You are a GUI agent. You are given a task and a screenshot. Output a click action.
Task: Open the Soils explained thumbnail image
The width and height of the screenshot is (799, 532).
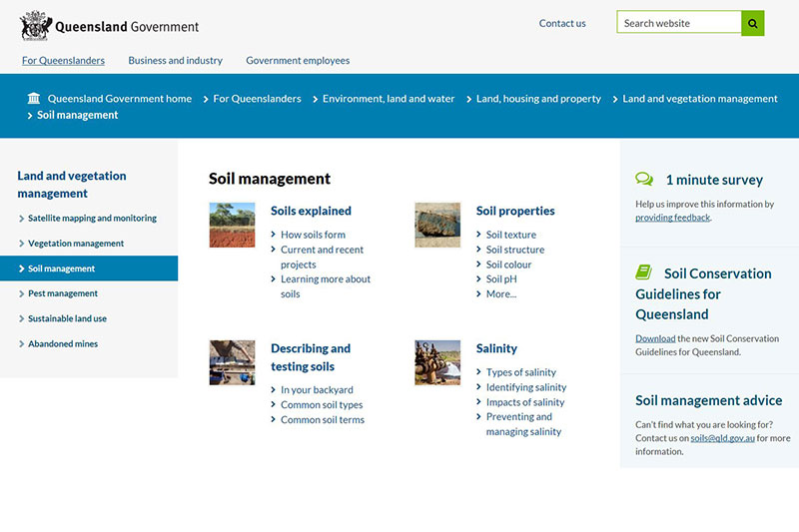[232, 225]
